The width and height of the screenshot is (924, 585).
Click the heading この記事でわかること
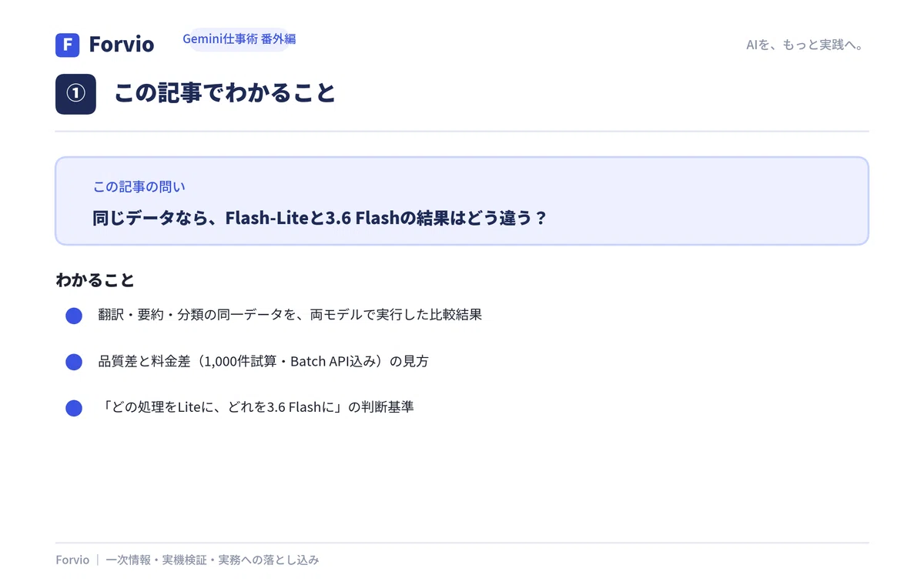[225, 93]
